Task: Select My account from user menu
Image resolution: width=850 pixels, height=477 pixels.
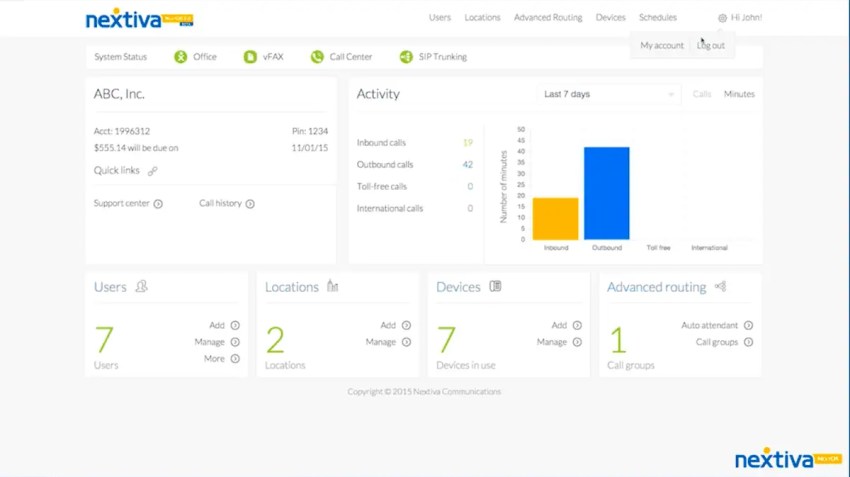Action: (x=662, y=46)
